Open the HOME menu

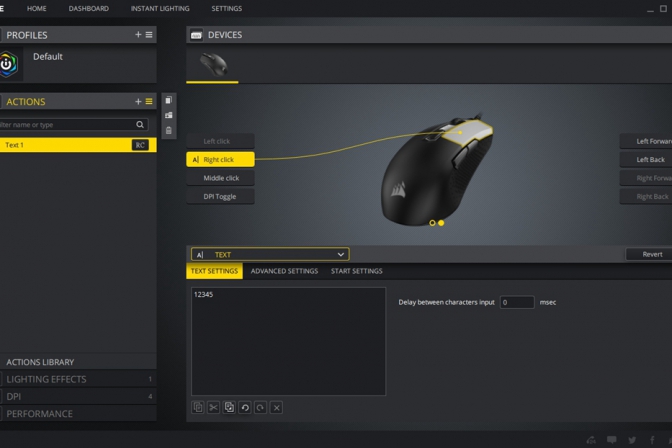click(x=36, y=9)
